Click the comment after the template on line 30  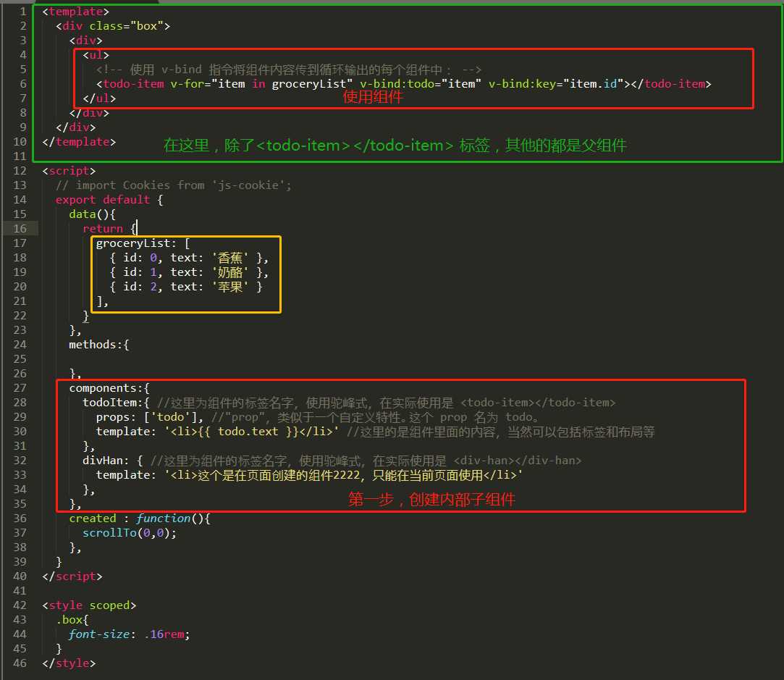[x=500, y=432]
